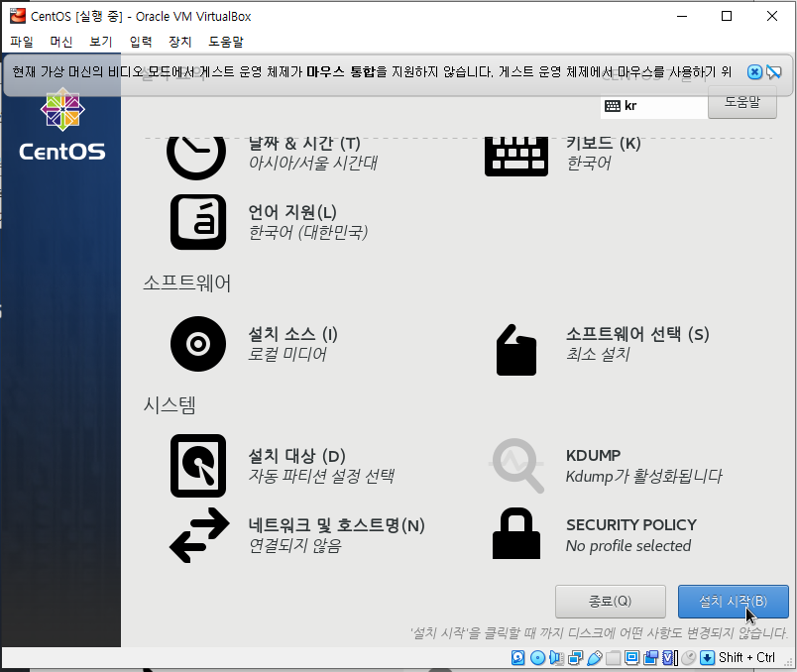Click the optical disc status icon
This screenshot has width=797, height=672.
[x=537, y=658]
